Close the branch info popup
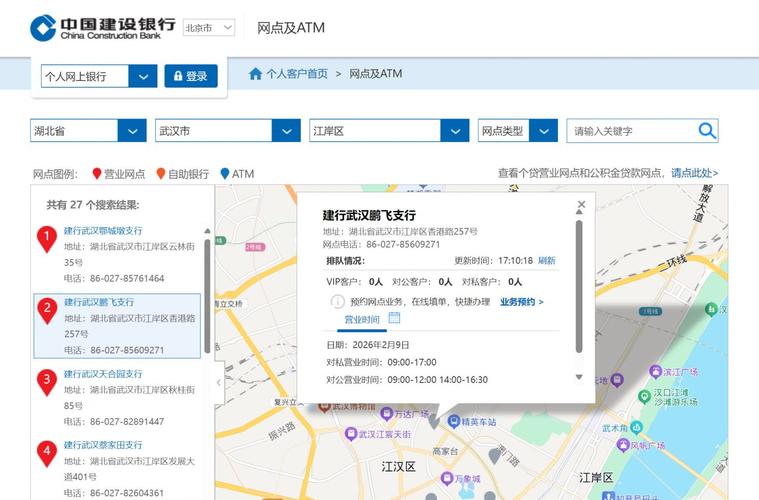Image resolution: width=759 pixels, height=500 pixels. (x=581, y=204)
